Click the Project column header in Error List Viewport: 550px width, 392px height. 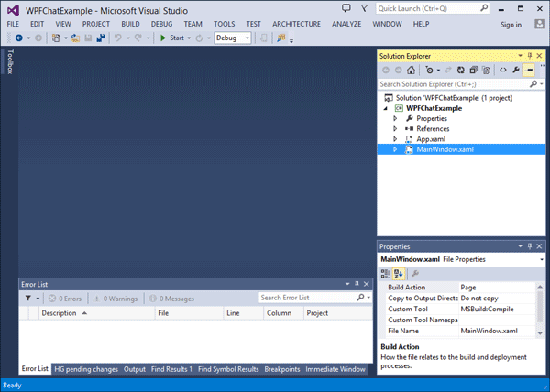click(x=337, y=313)
